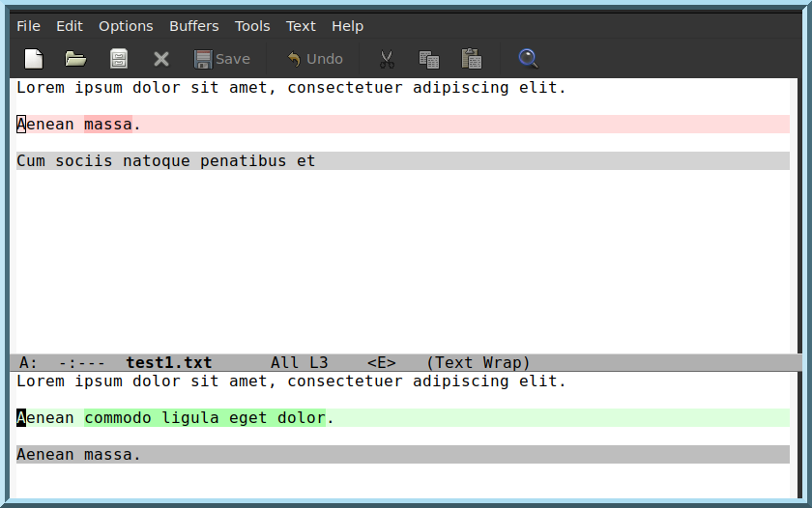812x508 pixels.
Task: Click the Search magnifying glass icon
Action: click(528, 59)
